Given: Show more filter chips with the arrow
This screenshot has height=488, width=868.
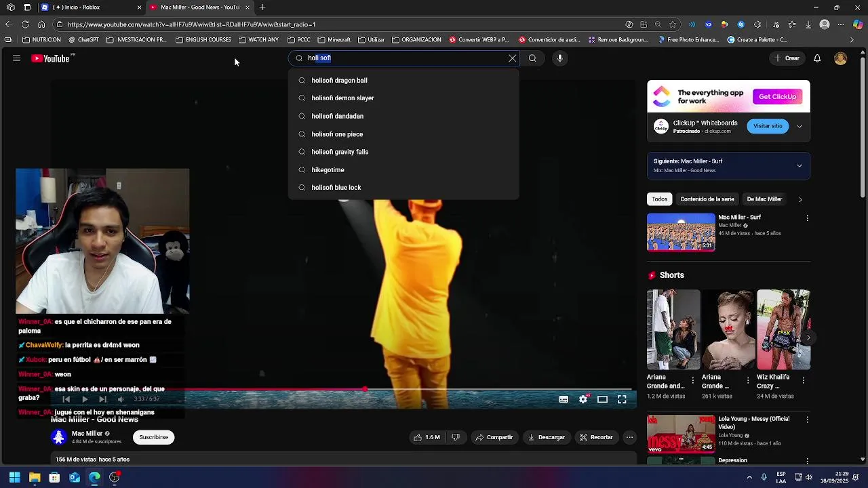Looking at the screenshot, I should tap(800, 199).
